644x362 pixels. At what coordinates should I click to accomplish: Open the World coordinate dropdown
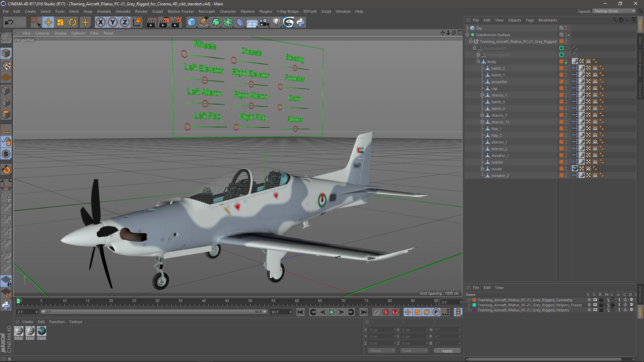click(x=382, y=351)
